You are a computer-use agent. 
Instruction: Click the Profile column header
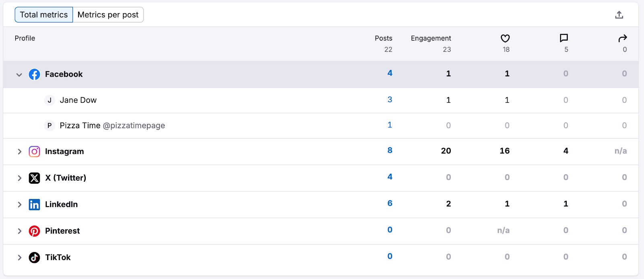[x=25, y=38]
